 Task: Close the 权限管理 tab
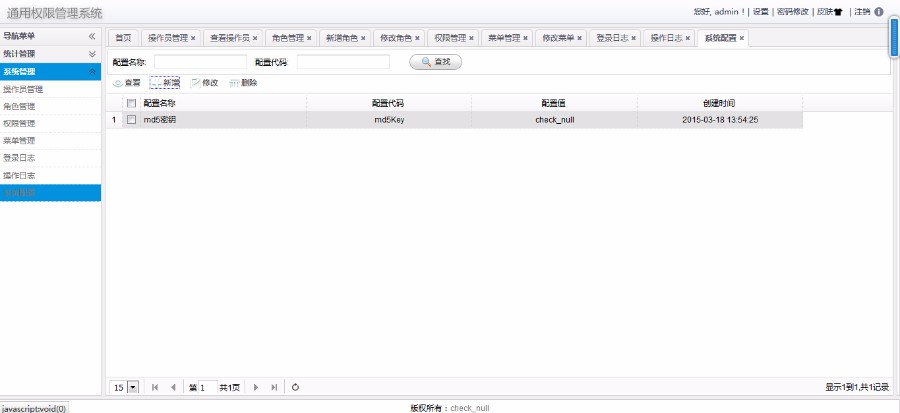471,38
